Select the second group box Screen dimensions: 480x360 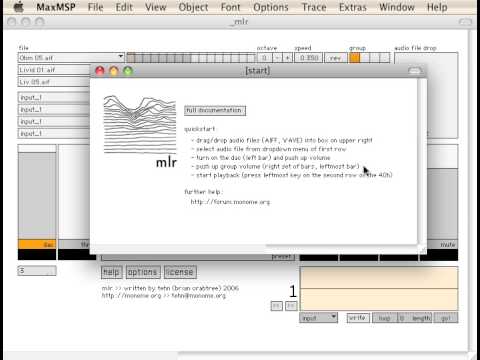365,58
